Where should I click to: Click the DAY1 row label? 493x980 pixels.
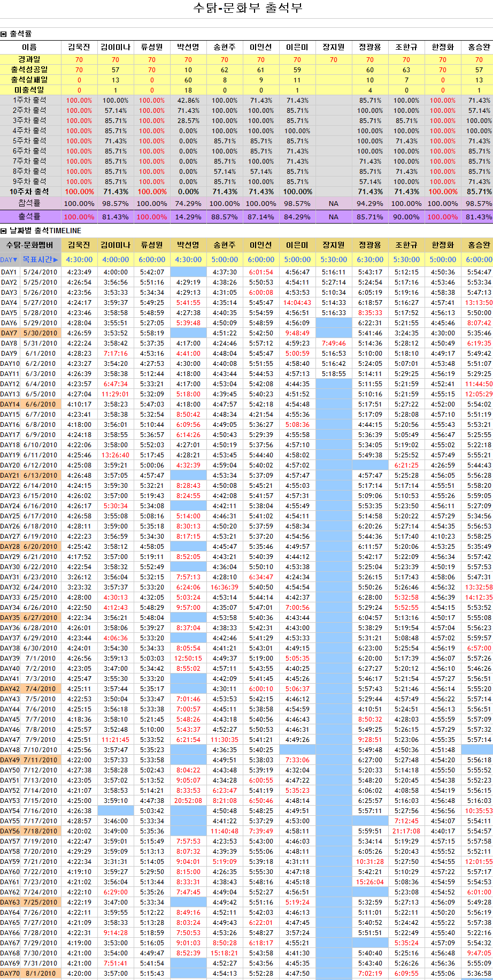click(9, 272)
